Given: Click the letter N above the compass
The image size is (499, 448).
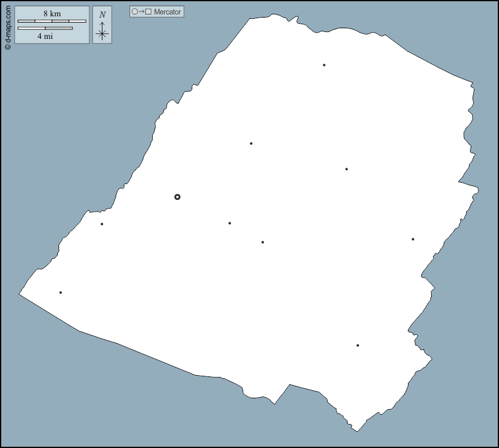Looking at the screenshot, I should point(102,14).
